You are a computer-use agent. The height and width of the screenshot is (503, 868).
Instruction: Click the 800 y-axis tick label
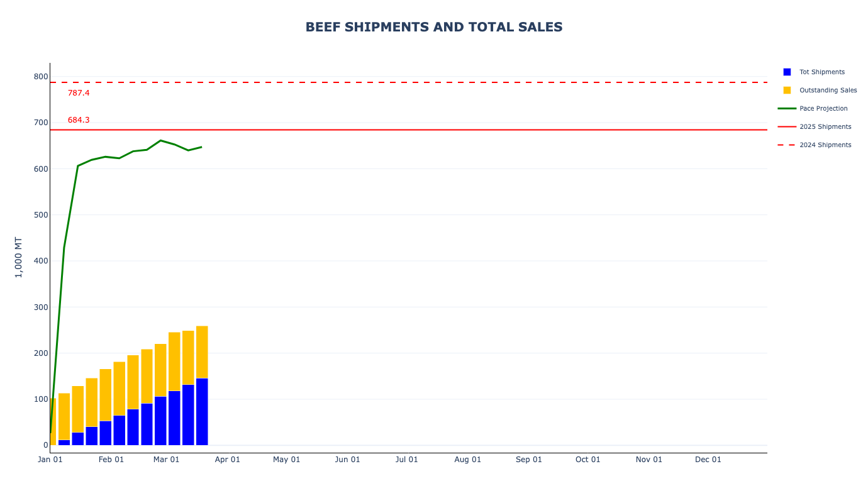point(41,77)
